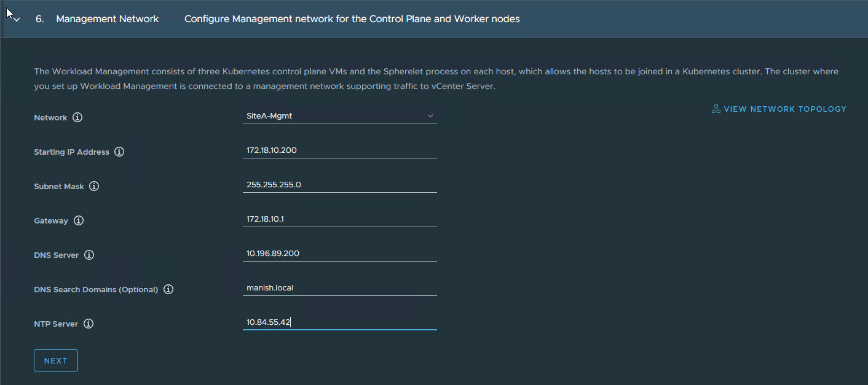The width and height of the screenshot is (868, 385).
Task: Click the Gateway info icon
Action: pyautogui.click(x=79, y=220)
